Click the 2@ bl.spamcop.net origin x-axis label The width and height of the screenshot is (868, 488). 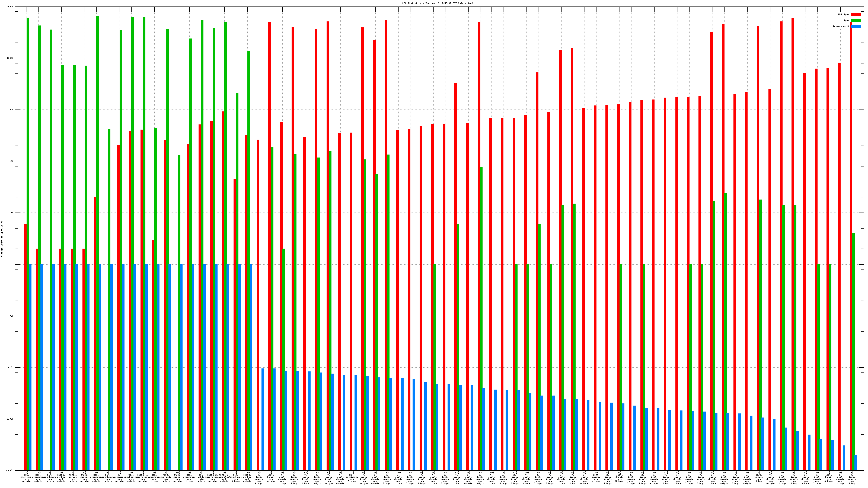pos(120,477)
